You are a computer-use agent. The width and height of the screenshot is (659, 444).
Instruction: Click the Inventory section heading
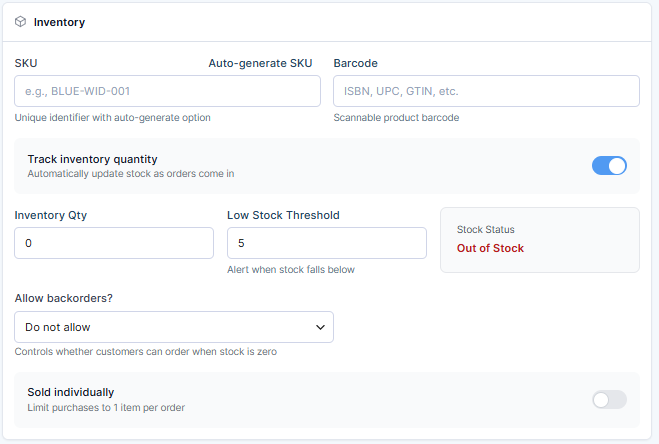pyautogui.click(x=59, y=22)
